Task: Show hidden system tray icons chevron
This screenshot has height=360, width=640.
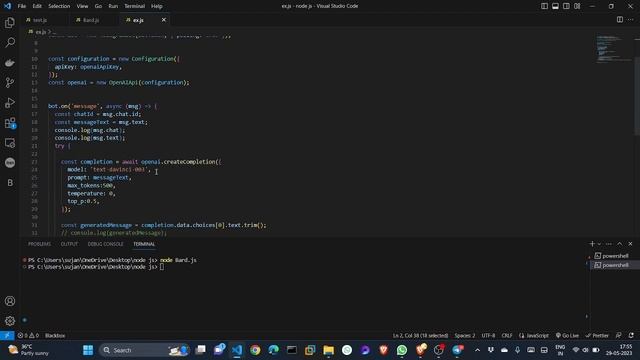Action: 477,350
